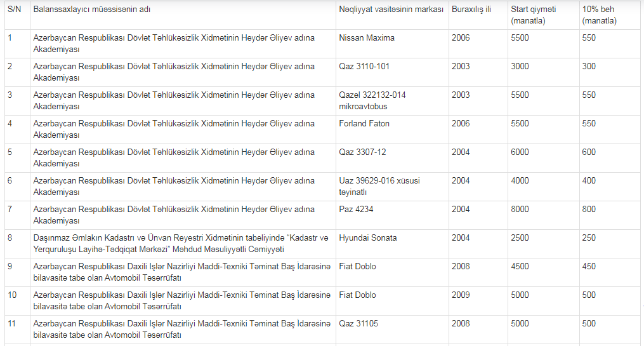Select the 'Forland Faton' cell
Screen dimensions: 644x348
[x=392, y=130]
